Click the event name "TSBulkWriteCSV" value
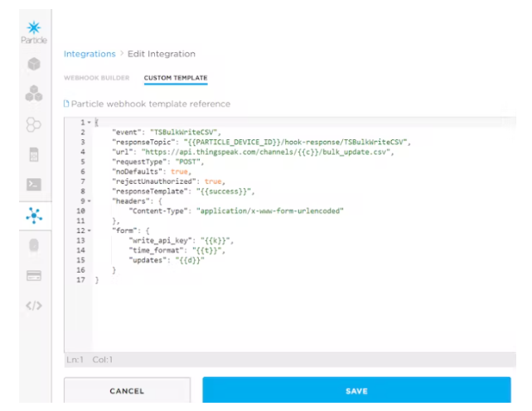The image size is (532, 411). pos(184,132)
